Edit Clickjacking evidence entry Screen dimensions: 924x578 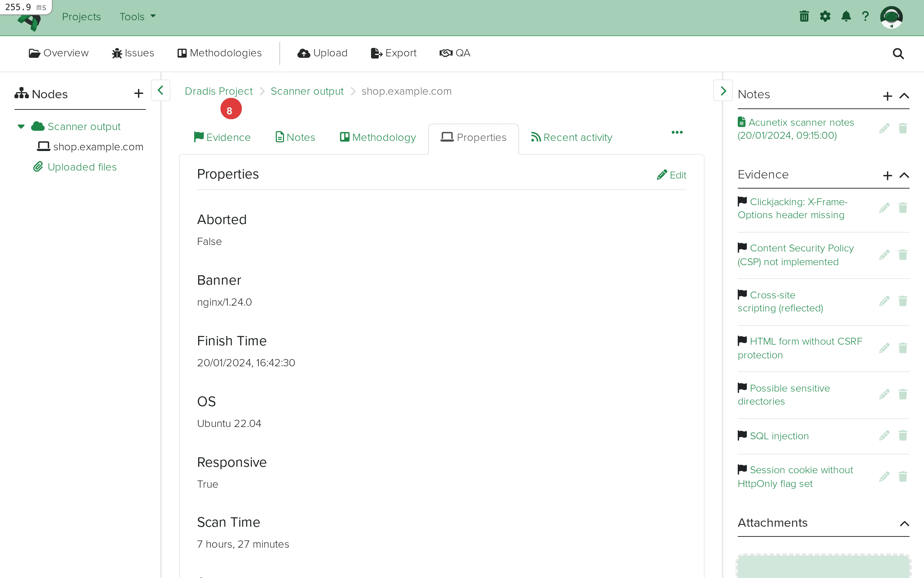(884, 208)
